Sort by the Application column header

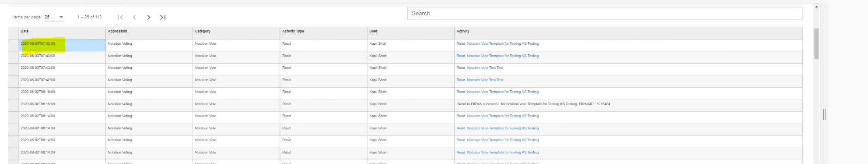[118, 31]
